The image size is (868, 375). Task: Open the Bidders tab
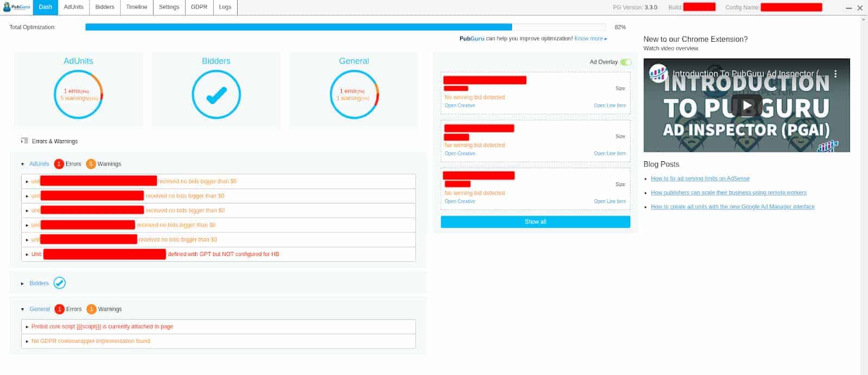pos(105,7)
